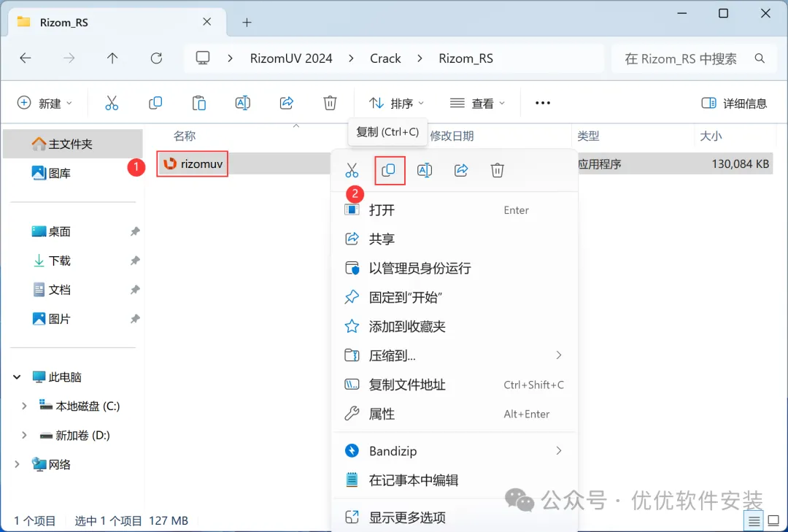Switch to large thumbnails view in the status bar
788x532 pixels.
coord(773,520)
